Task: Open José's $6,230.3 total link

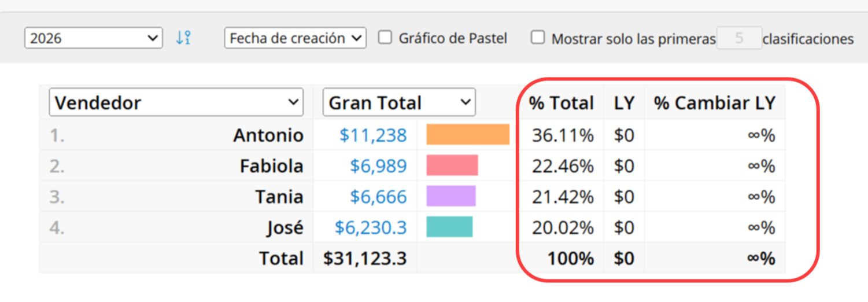Action: coord(371,227)
